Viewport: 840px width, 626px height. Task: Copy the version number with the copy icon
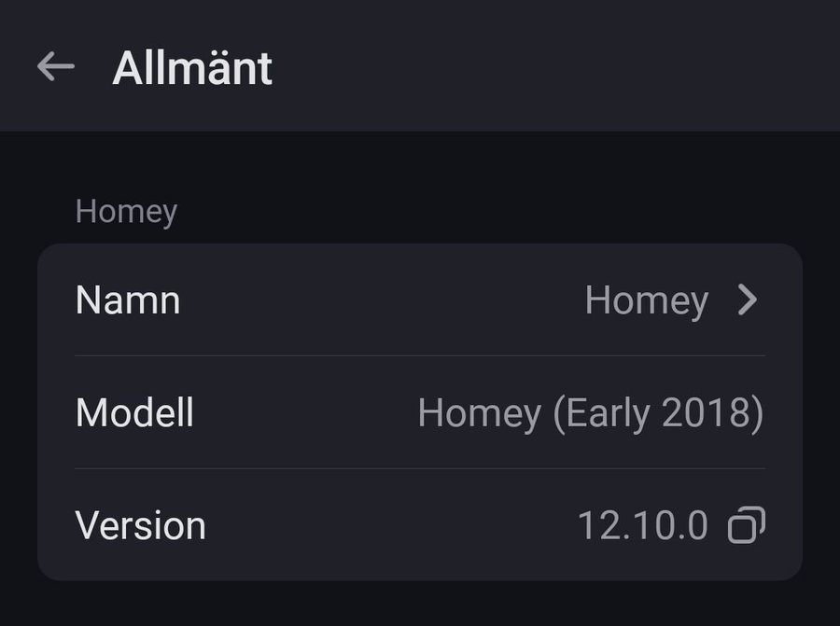pos(747,525)
